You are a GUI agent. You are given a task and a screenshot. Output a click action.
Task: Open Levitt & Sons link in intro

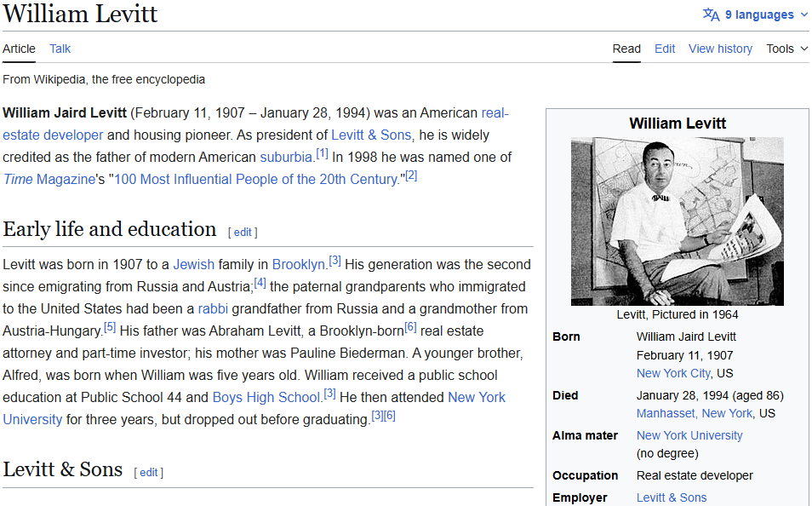pos(371,135)
